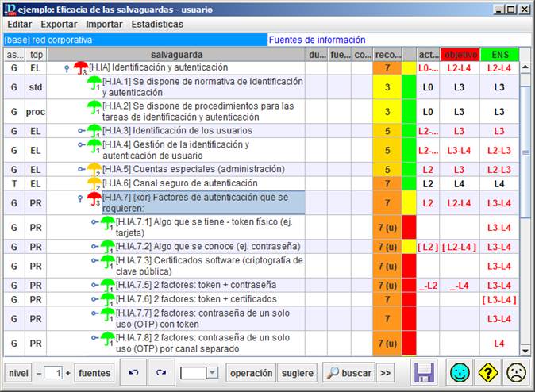The image size is (535, 392).
Task: Click the save floppy disk icon
Action: click(x=425, y=373)
